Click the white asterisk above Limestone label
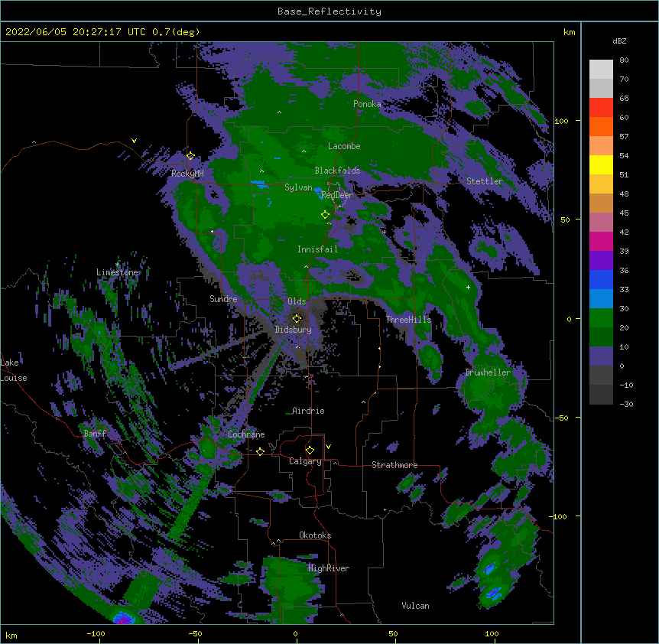This screenshot has width=659, height=644. point(117,265)
